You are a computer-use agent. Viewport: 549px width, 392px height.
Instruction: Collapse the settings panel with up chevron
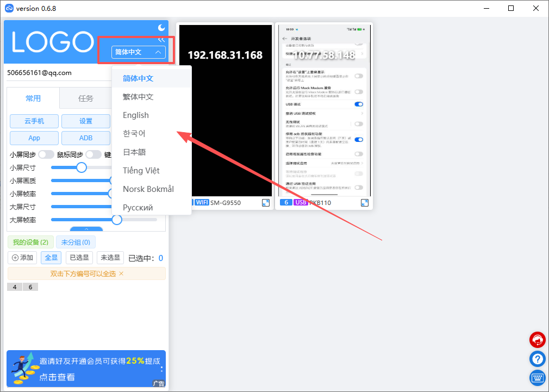click(x=86, y=229)
